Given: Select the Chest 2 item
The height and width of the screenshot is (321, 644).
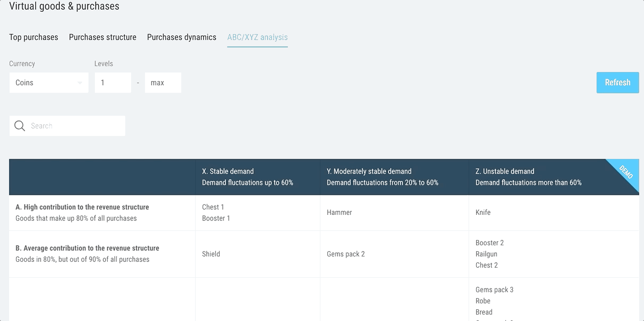Looking at the screenshot, I should pyautogui.click(x=487, y=265).
